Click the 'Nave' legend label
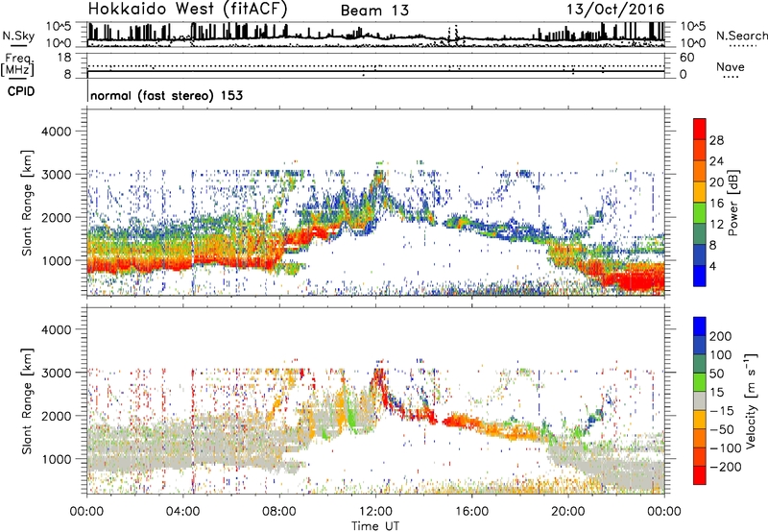Screen dimensions: 768x532 [x=731, y=66]
